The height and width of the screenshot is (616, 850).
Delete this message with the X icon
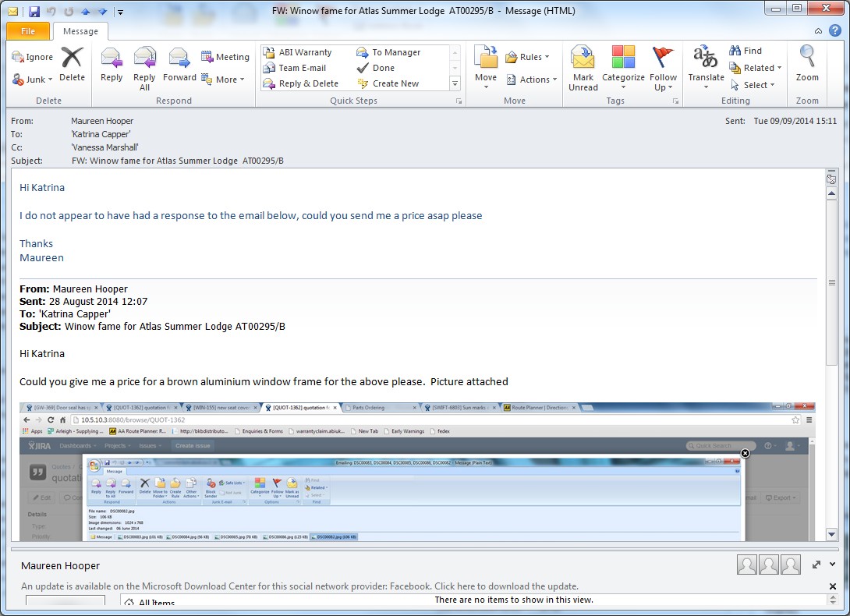pos(72,64)
